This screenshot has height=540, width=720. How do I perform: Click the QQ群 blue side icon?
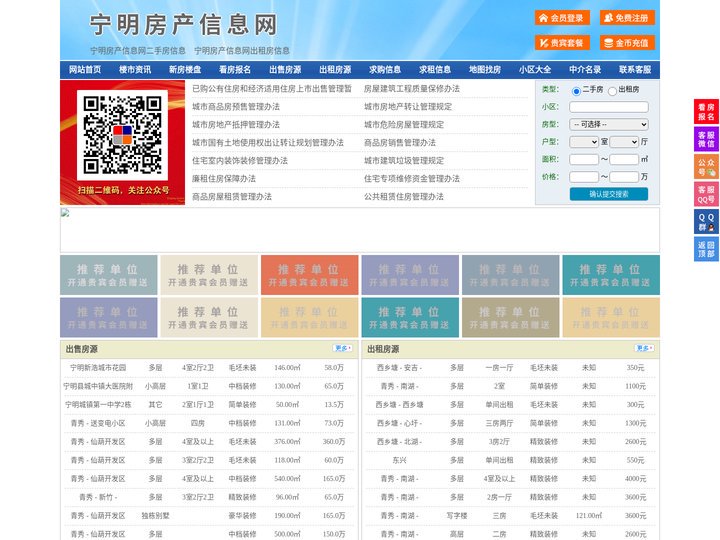click(x=706, y=222)
